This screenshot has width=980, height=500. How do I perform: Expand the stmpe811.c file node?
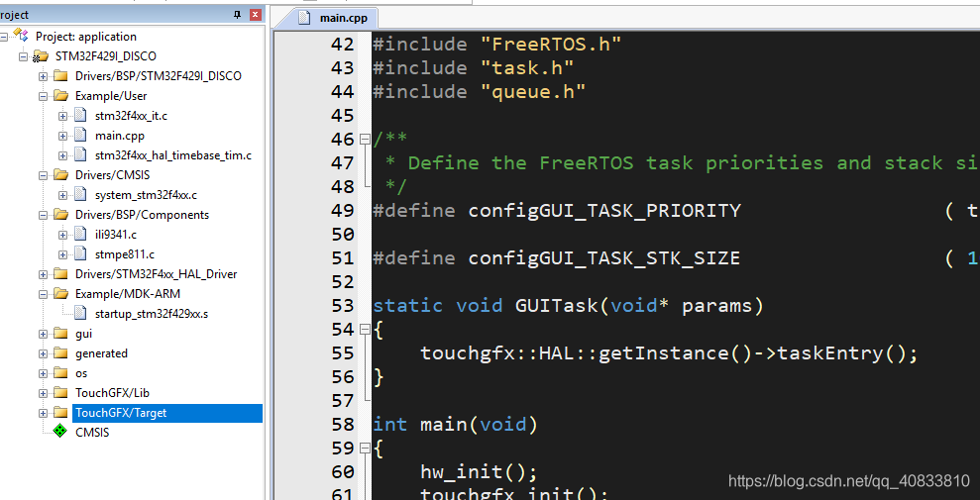tap(63, 254)
